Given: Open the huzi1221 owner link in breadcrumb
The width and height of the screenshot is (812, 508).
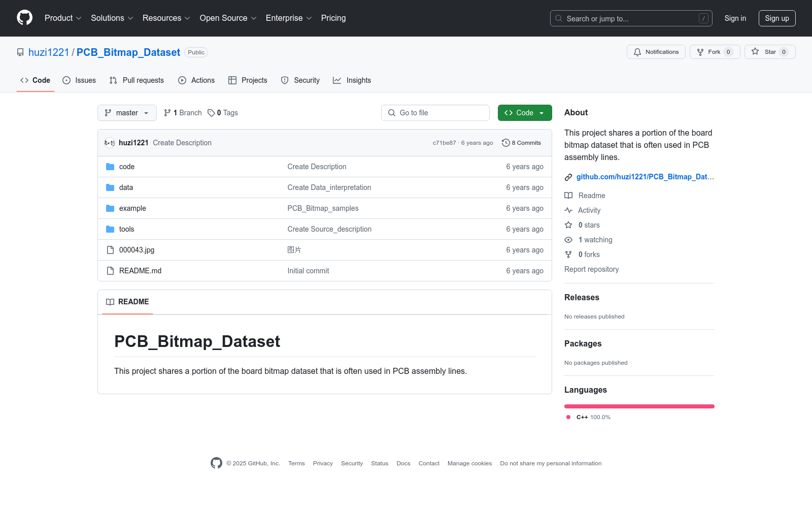Looking at the screenshot, I should [x=49, y=52].
